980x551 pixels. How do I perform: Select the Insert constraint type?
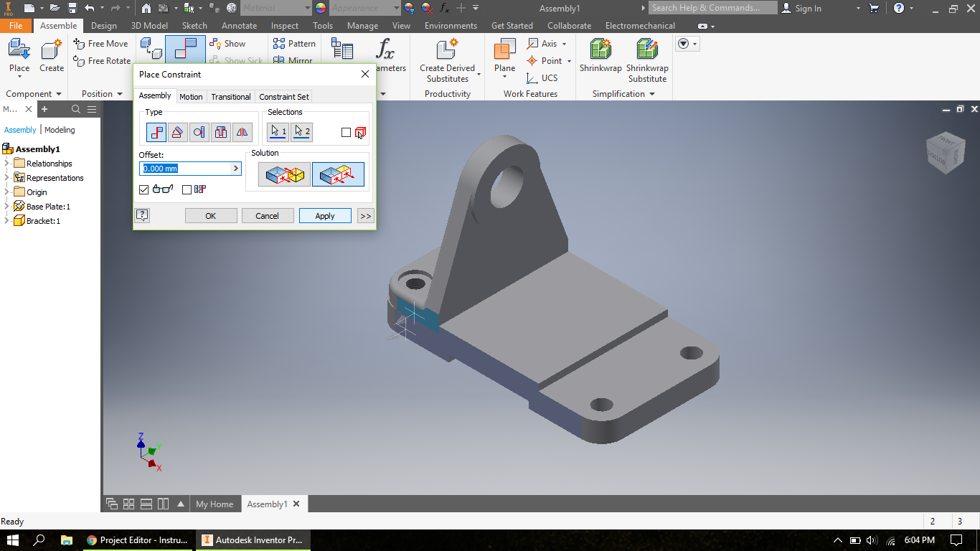(x=220, y=132)
